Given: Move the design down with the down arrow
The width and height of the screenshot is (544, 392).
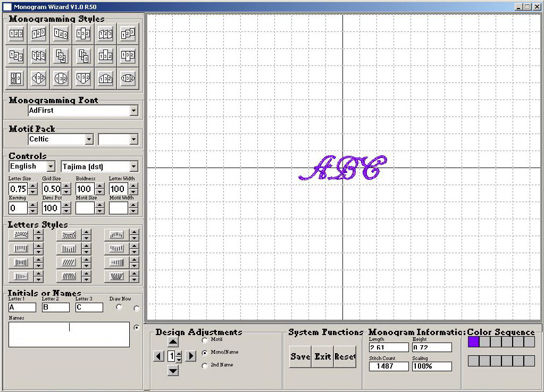Looking at the screenshot, I should tap(173, 370).
